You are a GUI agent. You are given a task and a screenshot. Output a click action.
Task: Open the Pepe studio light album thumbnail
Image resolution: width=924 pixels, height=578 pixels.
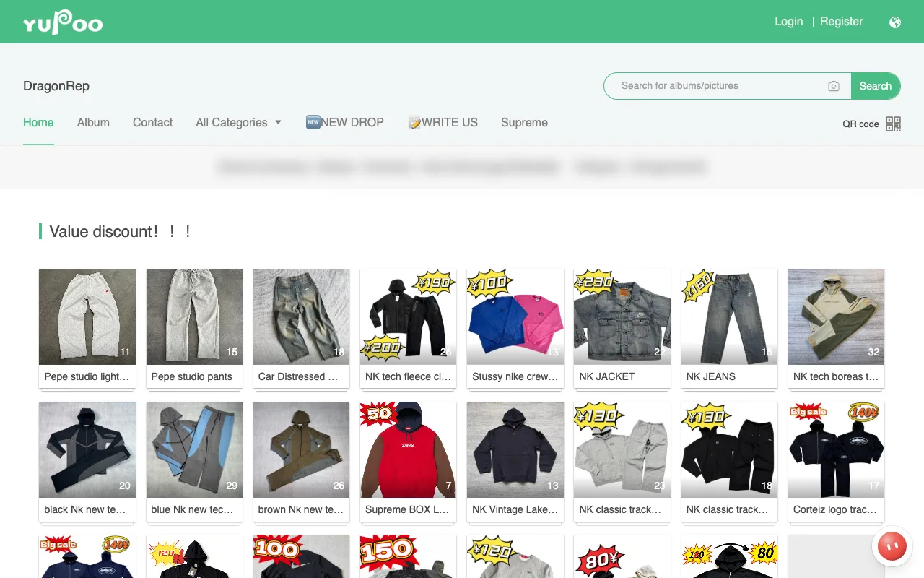pyautogui.click(x=87, y=316)
